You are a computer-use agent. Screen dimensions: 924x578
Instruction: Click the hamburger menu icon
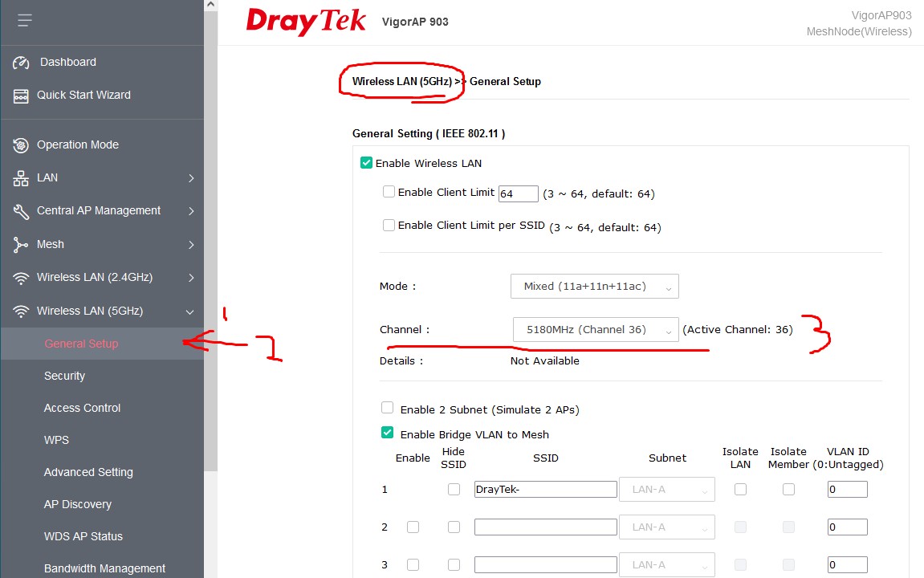pyautogui.click(x=25, y=20)
